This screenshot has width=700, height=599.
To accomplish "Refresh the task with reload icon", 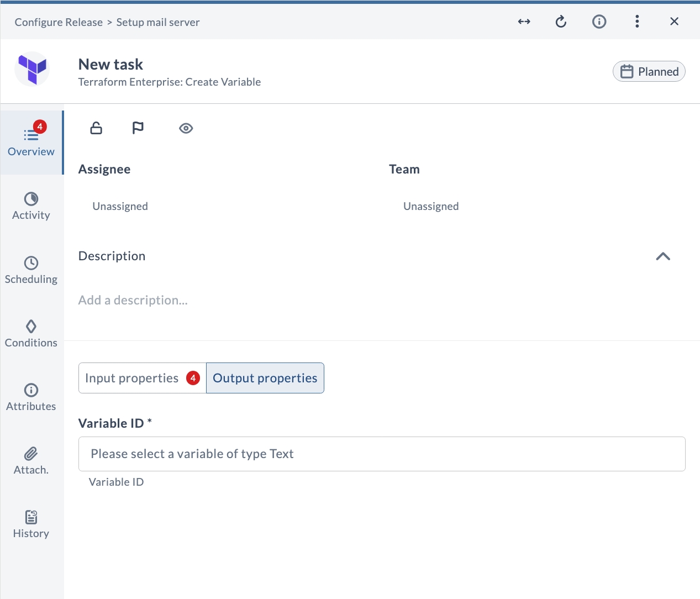I will [561, 22].
